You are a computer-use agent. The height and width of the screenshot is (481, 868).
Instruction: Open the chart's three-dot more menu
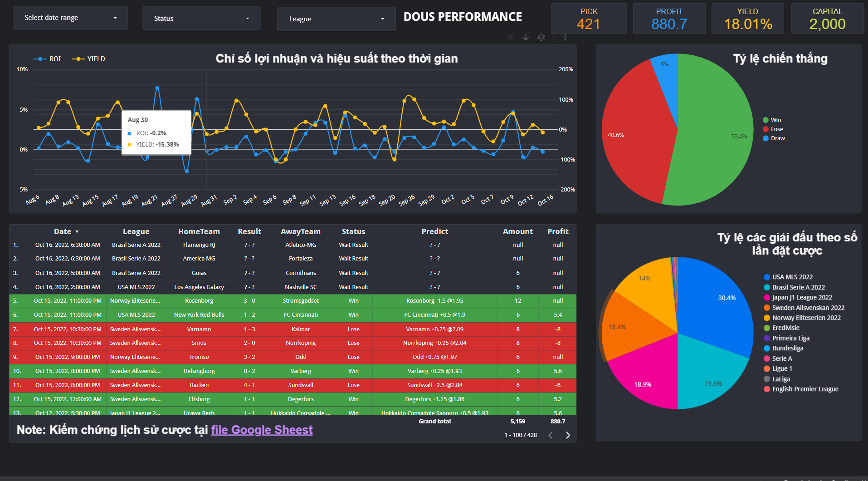click(x=565, y=37)
